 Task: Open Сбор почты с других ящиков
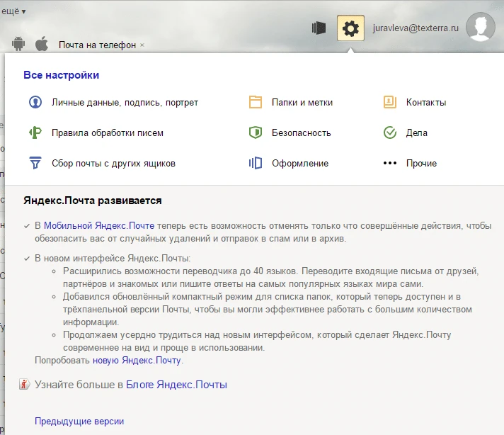click(x=113, y=164)
